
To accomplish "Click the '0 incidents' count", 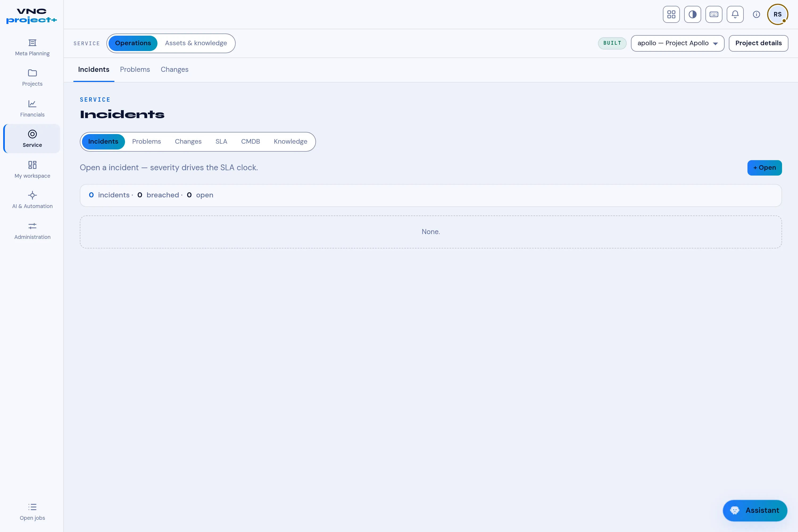I will click(109, 195).
